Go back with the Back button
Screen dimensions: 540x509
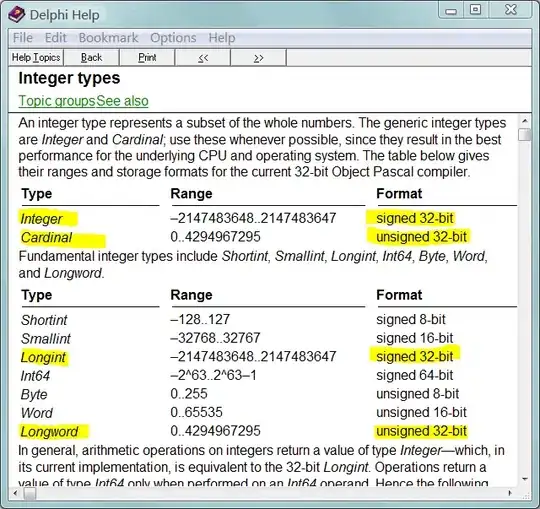coord(92,57)
